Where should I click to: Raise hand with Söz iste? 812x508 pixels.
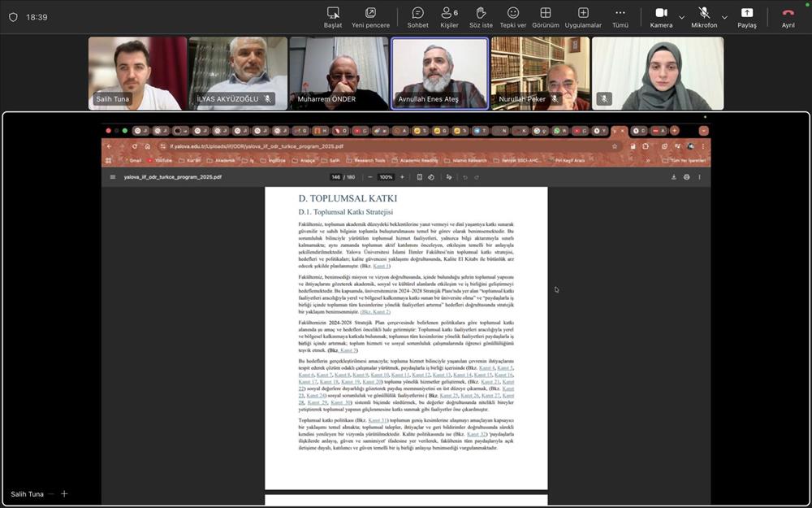[481, 17]
